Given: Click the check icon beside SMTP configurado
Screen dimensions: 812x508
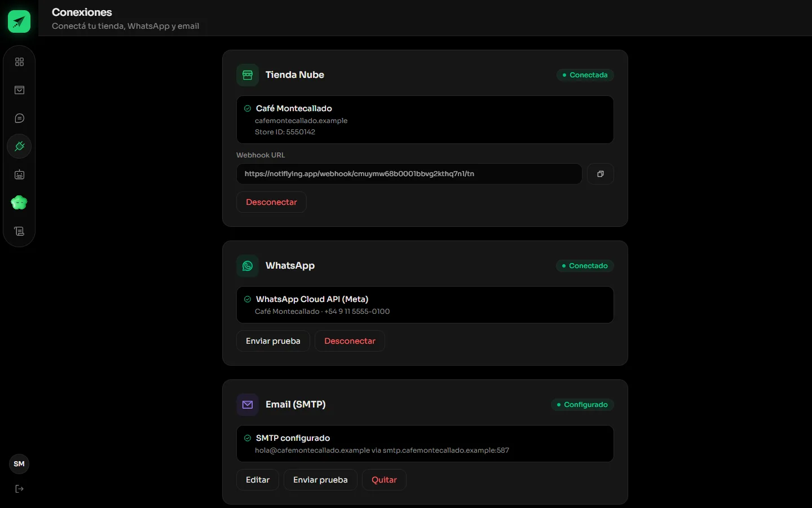Looking at the screenshot, I should (248, 438).
